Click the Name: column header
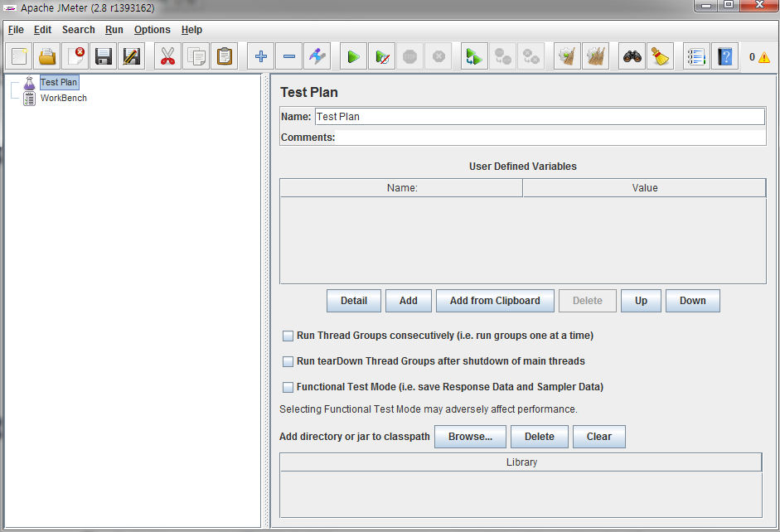Screen dimensions: 780x532 point(401,188)
